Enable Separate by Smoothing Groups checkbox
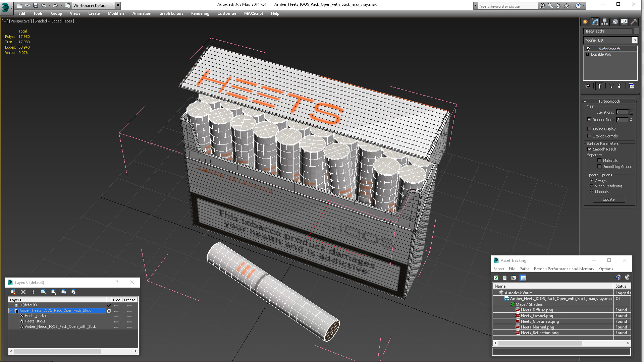The width and height of the screenshot is (644, 362). tap(599, 167)
